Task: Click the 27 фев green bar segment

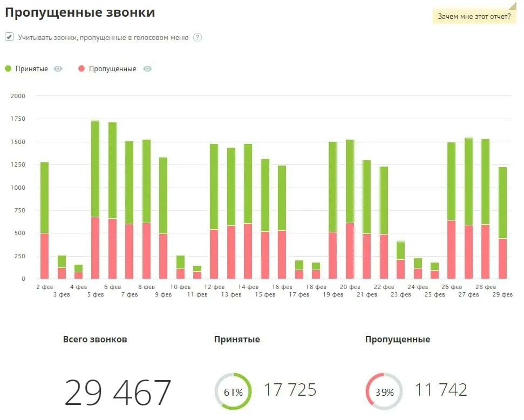Action: [x=469, y=182]
